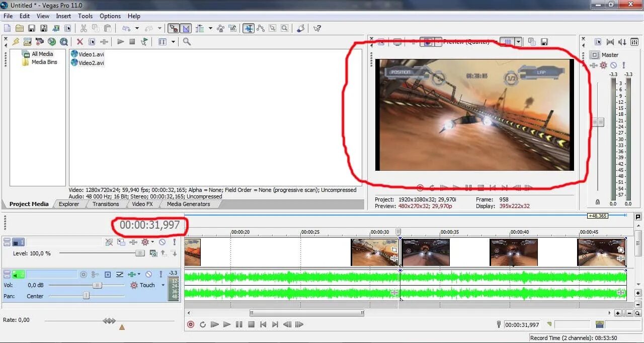
Task: Select the Normal Edit tool
Action: pyautogui.click(x=249, y=28)
